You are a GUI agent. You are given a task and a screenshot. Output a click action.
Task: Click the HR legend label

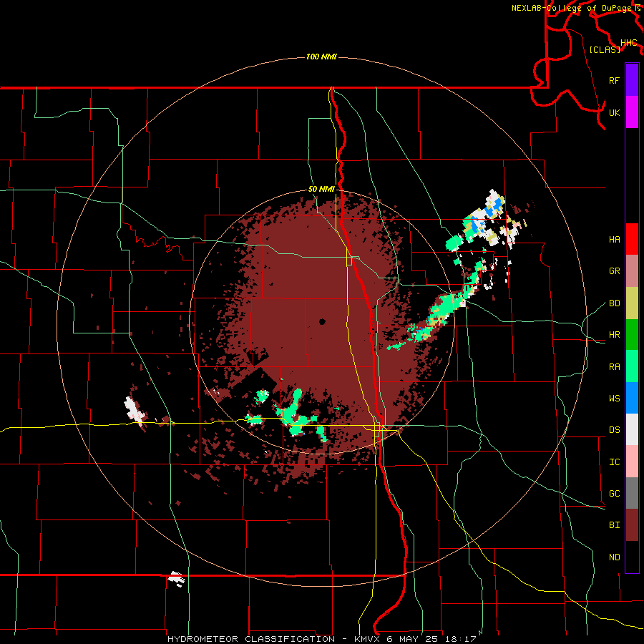click(x=615, y=335)
